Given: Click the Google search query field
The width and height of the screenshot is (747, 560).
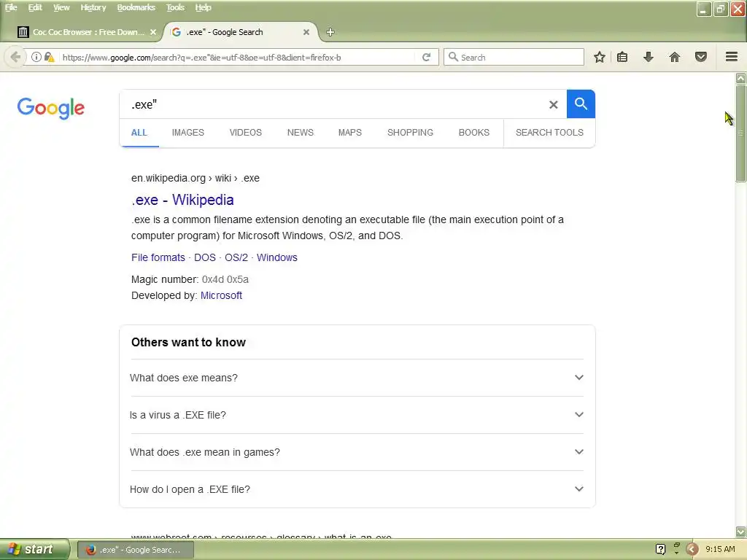Looking at the screenshot, I should point(333,104).
